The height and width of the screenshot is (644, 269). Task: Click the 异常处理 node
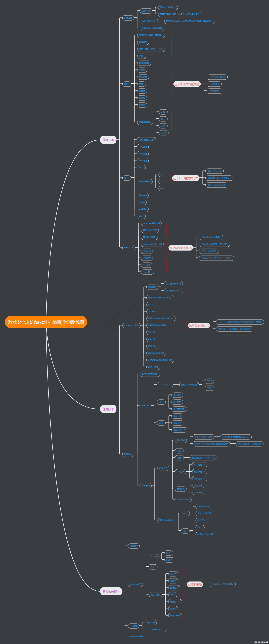click(x=143, y=161)
